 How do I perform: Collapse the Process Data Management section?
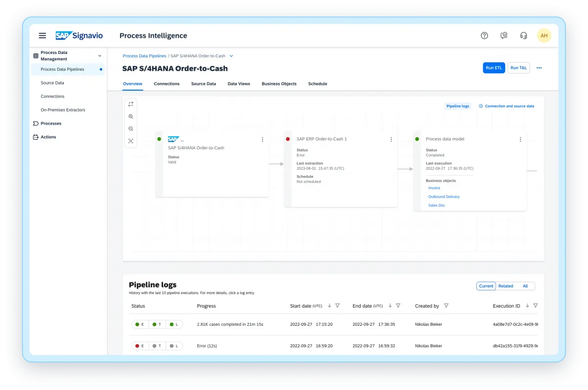[x=100, y=56]
